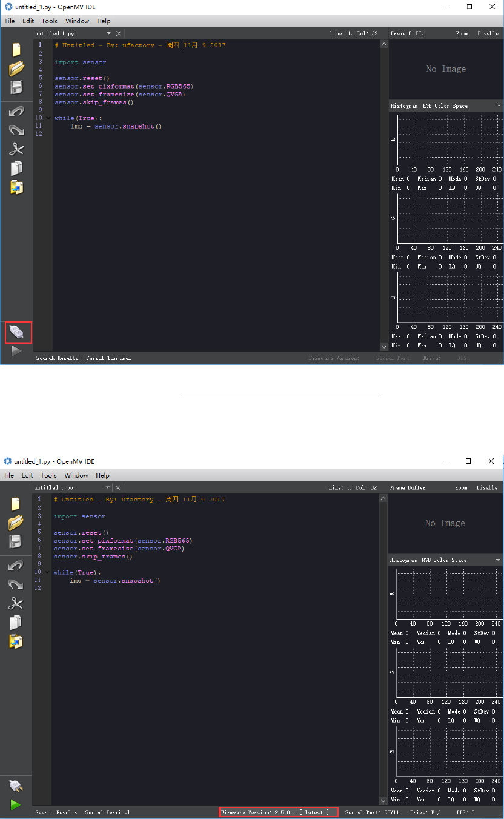Viewport: 504px width, 819px height.
Task: Click the Disconnect plug icon in connected window
Action: click(16, 786)
